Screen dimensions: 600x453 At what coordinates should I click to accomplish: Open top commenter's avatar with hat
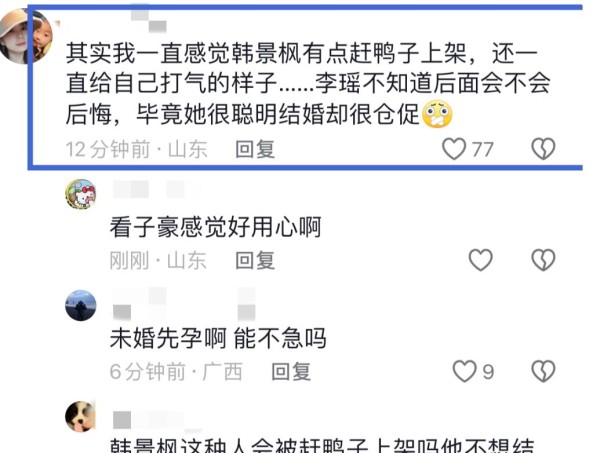point(26,36)
